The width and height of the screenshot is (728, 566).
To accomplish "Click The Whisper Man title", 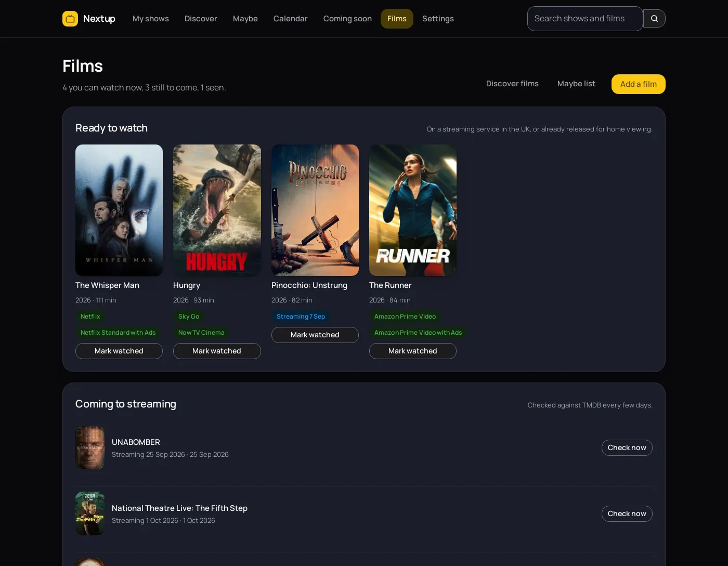I will [107, 285].
